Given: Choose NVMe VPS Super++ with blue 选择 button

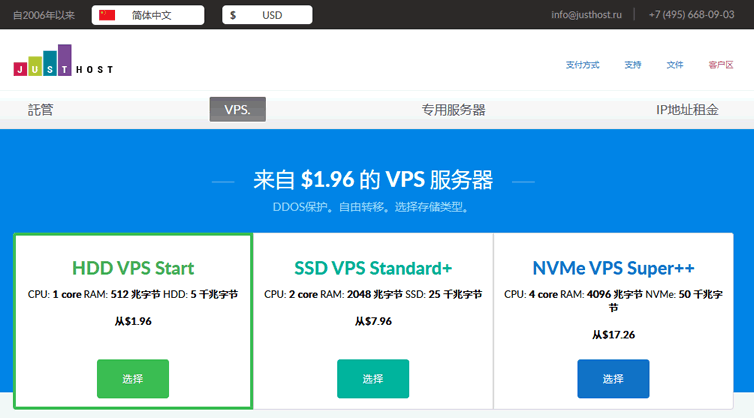Looking at the screenshot, I should coord(613,379).
